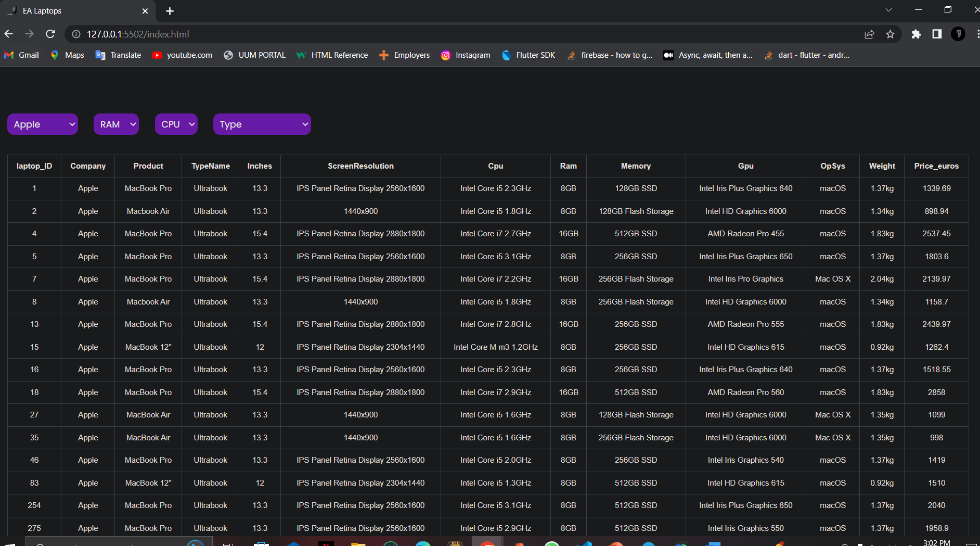
Task: Reload the current page
Action: tap(50, 34)
